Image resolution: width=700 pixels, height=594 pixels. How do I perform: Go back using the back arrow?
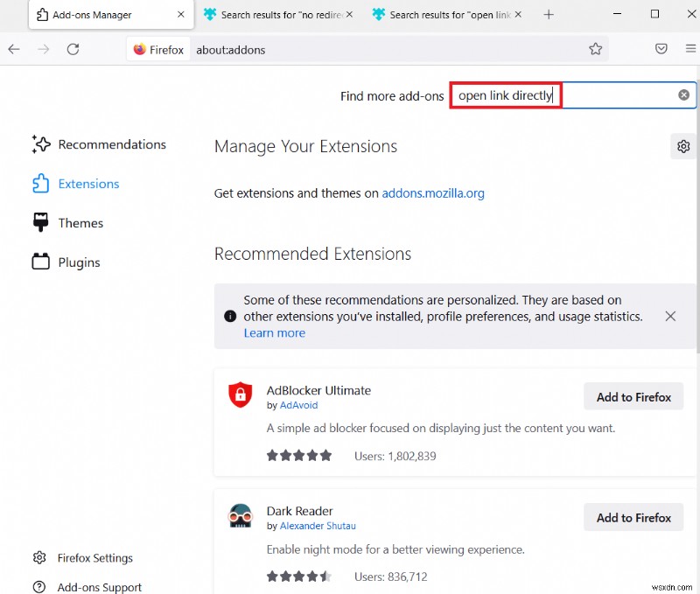14,50
